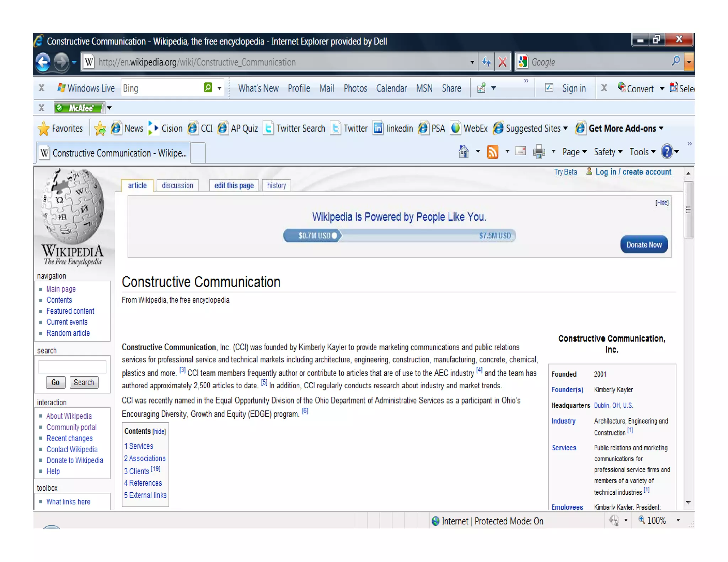Open the address bar URL dropdown arrow
This screenshot has height=562, width=728.
point(472,63)
